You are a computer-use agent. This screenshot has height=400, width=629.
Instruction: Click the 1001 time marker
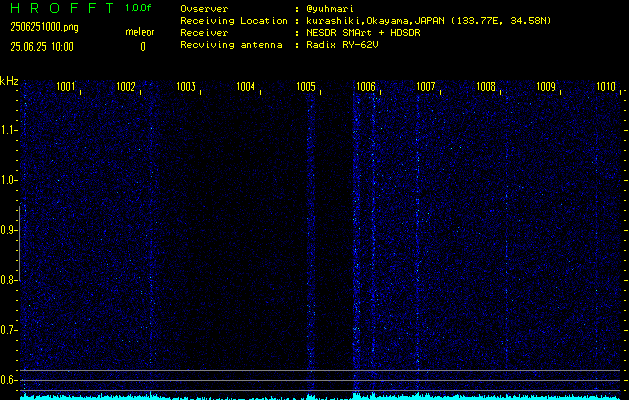click(65, 87)
